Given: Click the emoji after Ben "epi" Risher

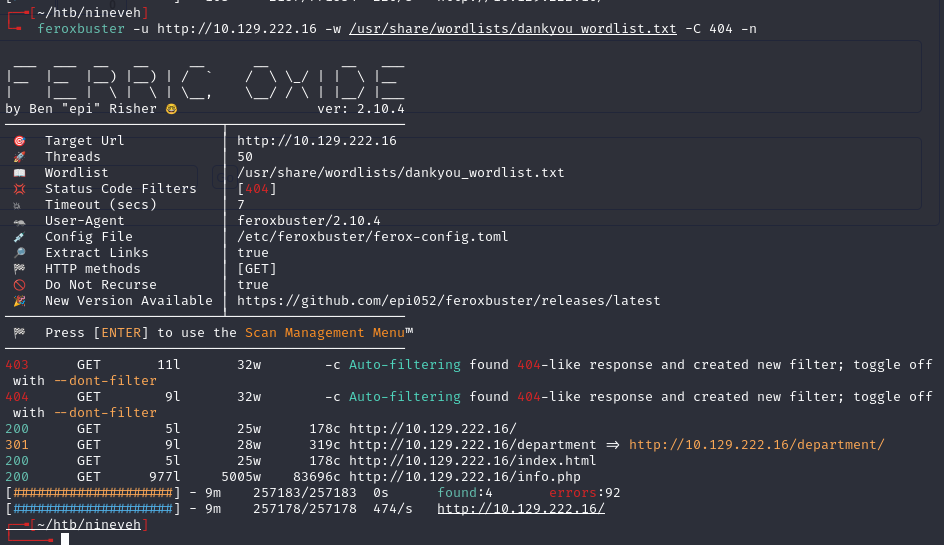Looking at the screenshot, I should pyautogui.click(x=171, y=109).
